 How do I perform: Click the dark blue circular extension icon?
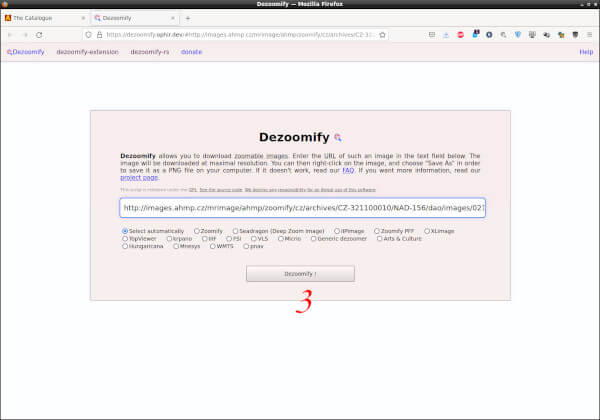pos(489,35)
